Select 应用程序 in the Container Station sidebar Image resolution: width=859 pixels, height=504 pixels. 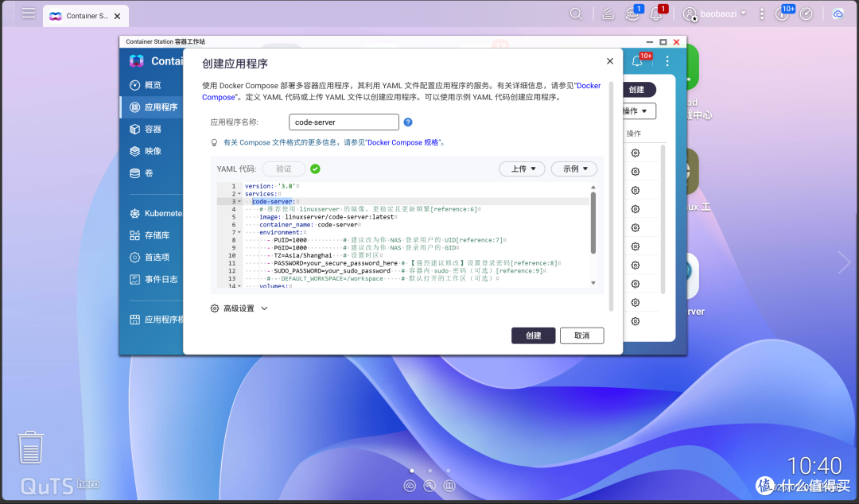(x=152, y=107)
